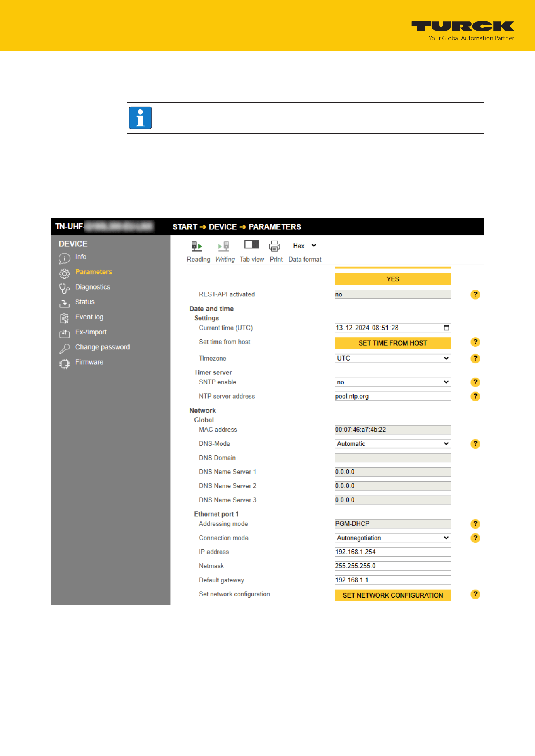Click DEVICE in the breadcrumb
Screen dimensions: 535x756
click(223, 227)
